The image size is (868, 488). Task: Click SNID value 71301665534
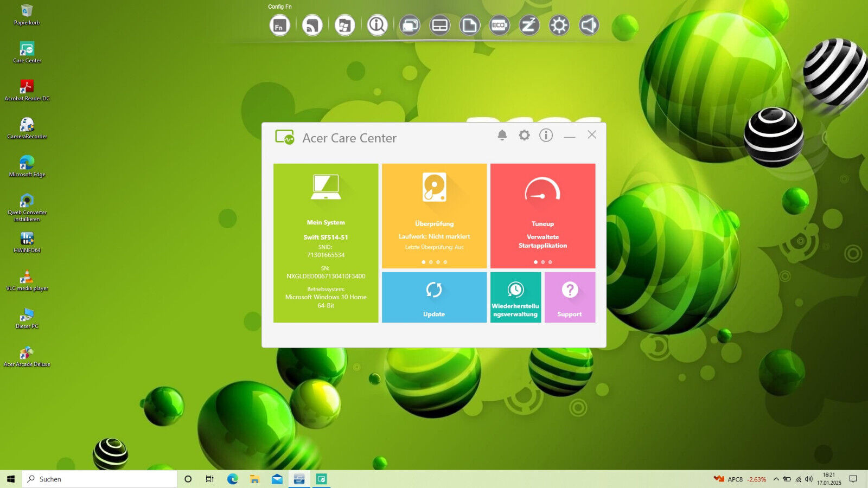[325, 255]
